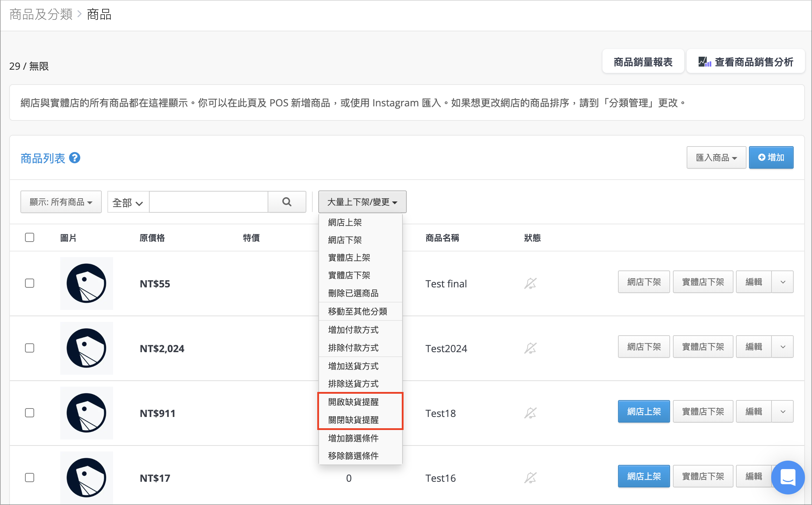This screenshot has width=812, height=505.
Task: Choose 移除篩選條件 in the menu
Action: pos(360,456)
